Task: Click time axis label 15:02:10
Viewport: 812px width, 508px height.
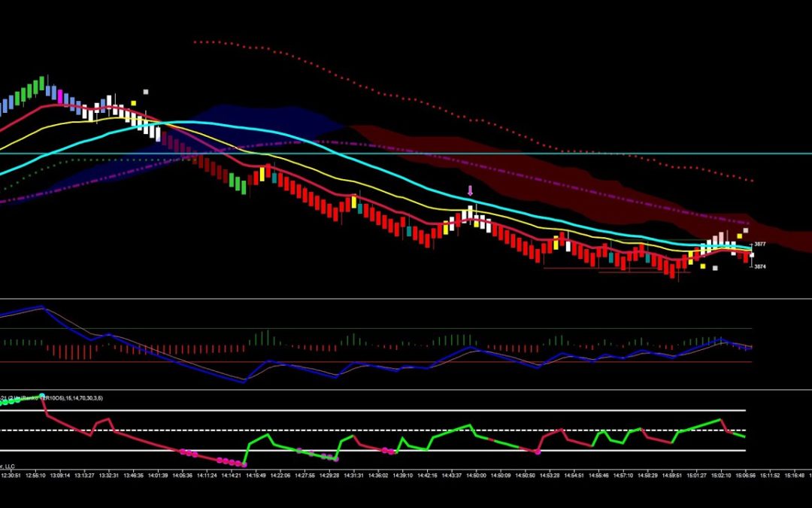Action: [721, 475]
